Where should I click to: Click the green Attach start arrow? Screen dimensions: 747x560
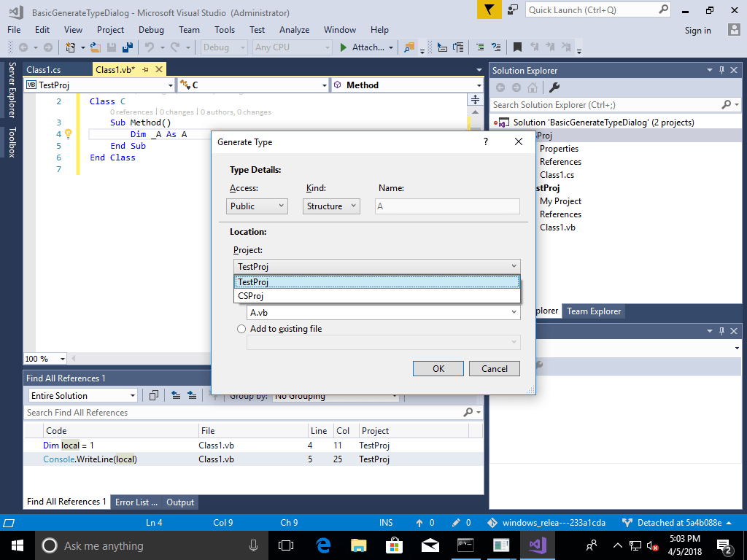(x=343, y=47)
